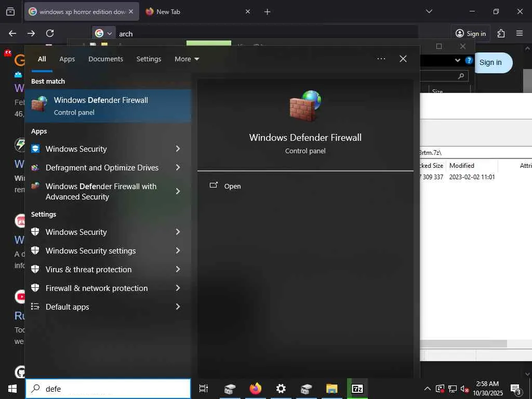This screenshot has height=399, width=532.
Task: Click the blue help question mark icon
Action: [x=469, y=60]
